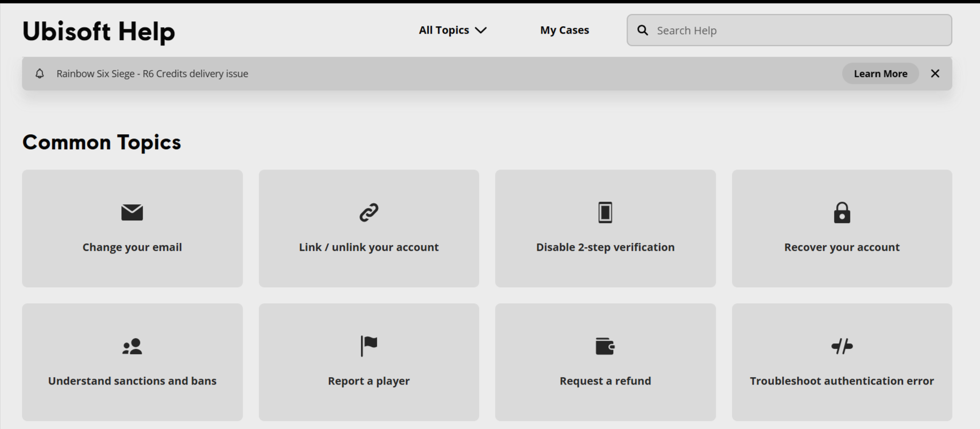The width and height of the screenshot is (980, 429).
Task: Click the phone icon for 2-step verification
Action: coord(605,212)
